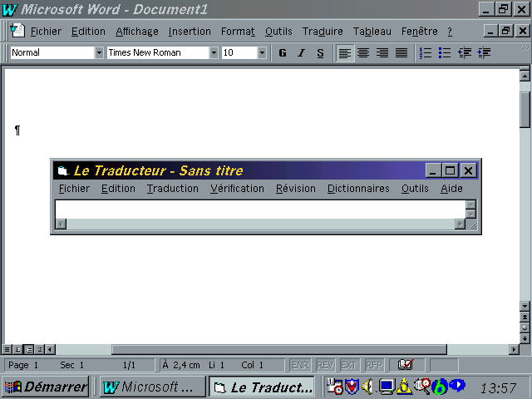Align text left in Word toolbar

pos(345,53)
